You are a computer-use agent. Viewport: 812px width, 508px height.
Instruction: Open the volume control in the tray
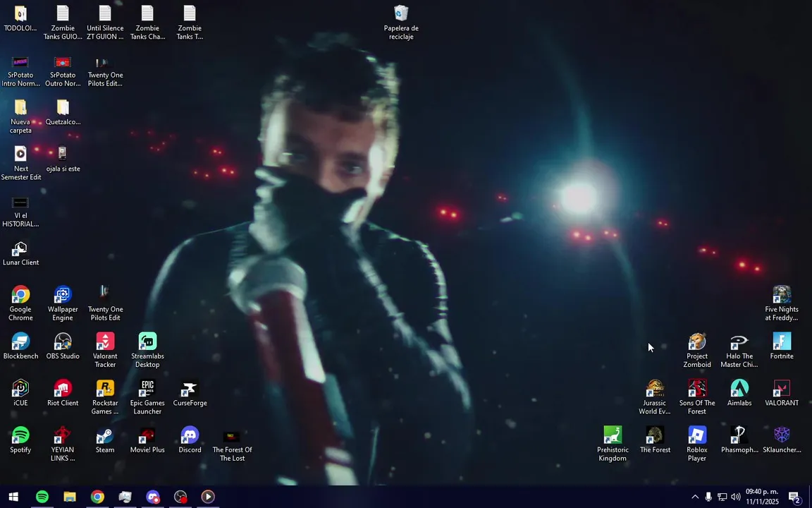[x=735, y=497]
